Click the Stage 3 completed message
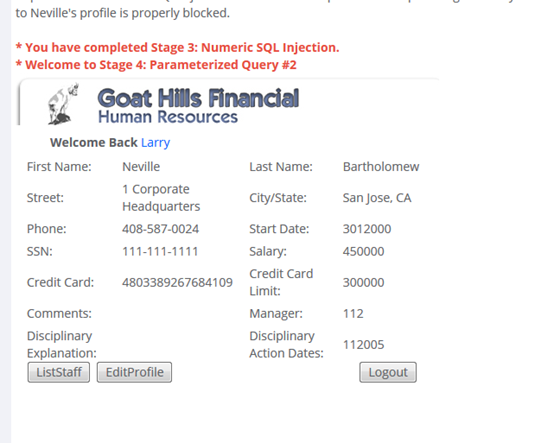 pyautogui.click(x=177, y=47)
